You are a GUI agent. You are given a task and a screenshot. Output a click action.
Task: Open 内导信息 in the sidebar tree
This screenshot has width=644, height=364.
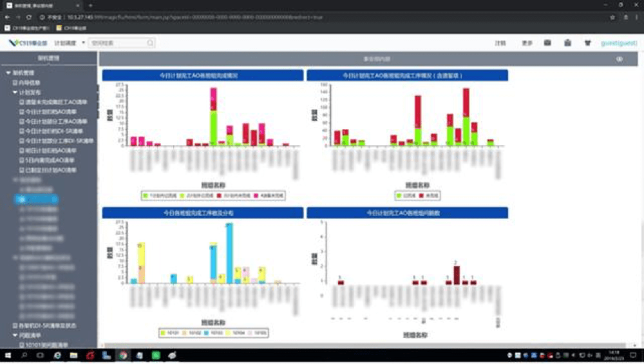tap(29, 82)
